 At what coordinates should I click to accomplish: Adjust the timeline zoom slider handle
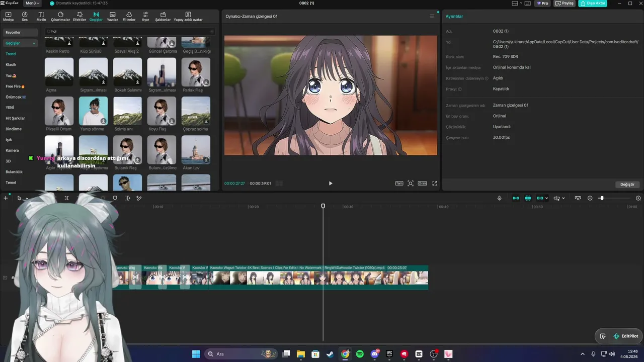[601, 198]
